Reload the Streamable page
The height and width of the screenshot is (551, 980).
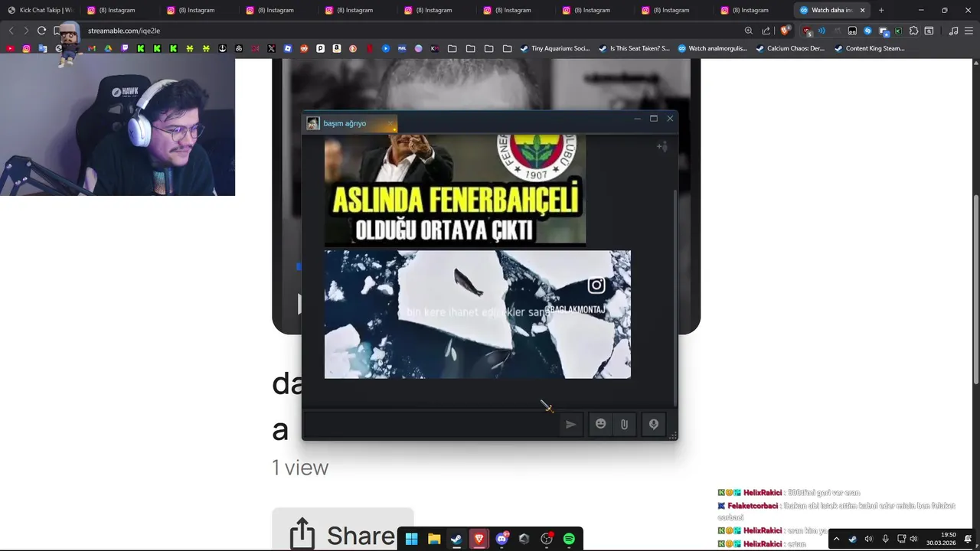[x=41, y=31]
